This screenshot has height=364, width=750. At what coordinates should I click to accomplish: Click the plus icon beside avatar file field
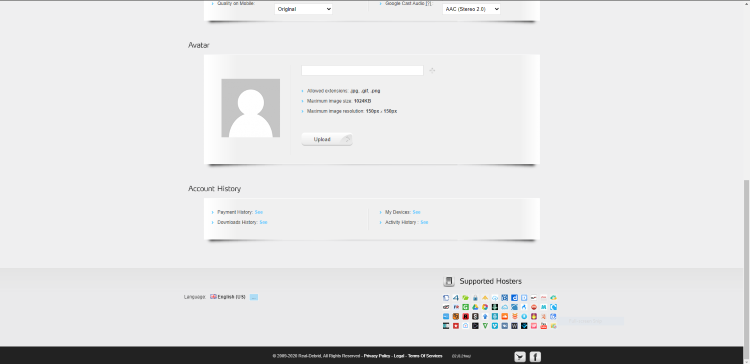tap(432, 70)
